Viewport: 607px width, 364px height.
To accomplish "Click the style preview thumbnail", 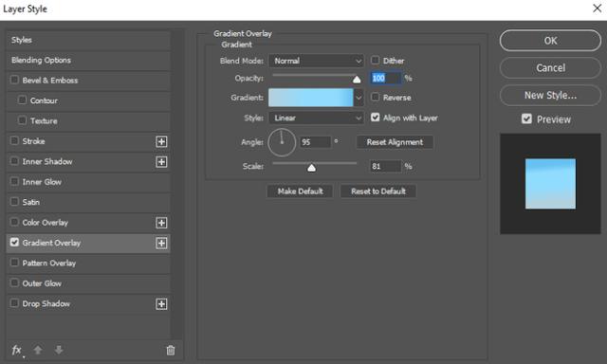I will tap(550, 184).
